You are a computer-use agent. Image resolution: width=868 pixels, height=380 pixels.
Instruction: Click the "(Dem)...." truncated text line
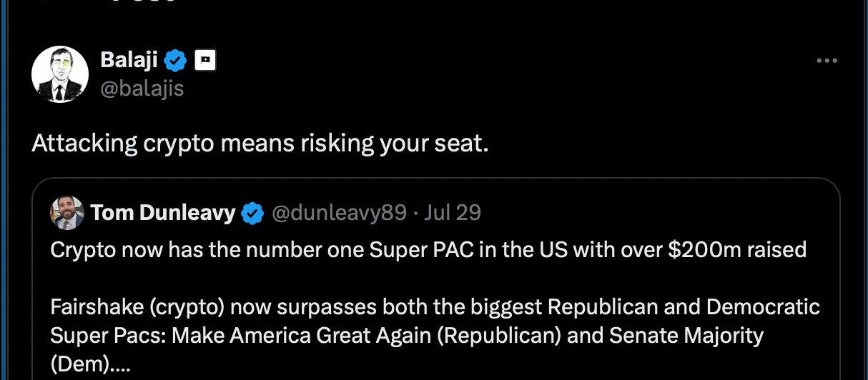[91, 363]
